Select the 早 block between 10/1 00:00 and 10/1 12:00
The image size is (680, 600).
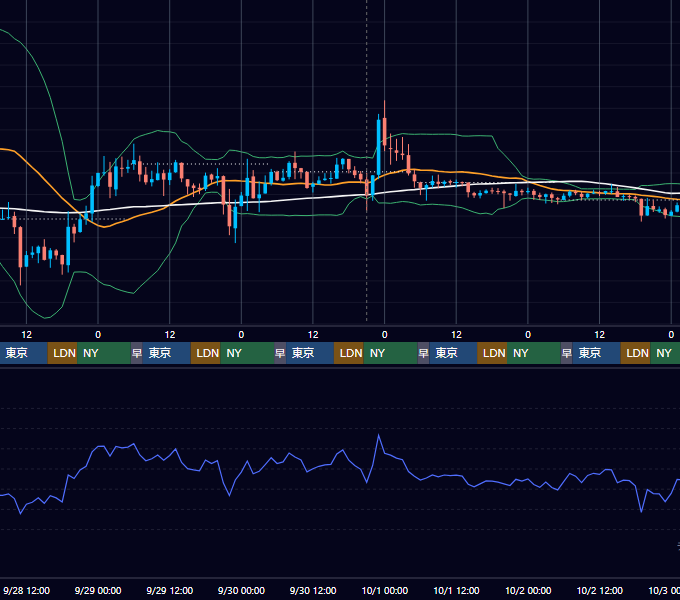coord(423,353)
